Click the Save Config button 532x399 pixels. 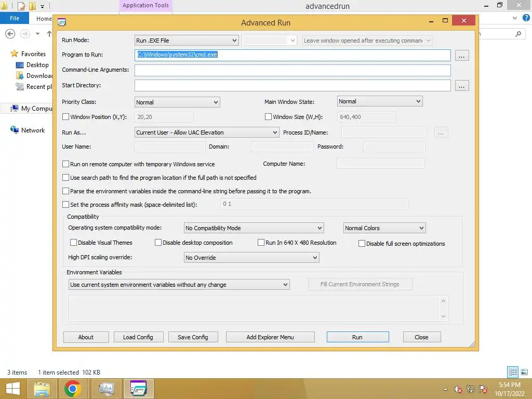[x=193, y=337]
